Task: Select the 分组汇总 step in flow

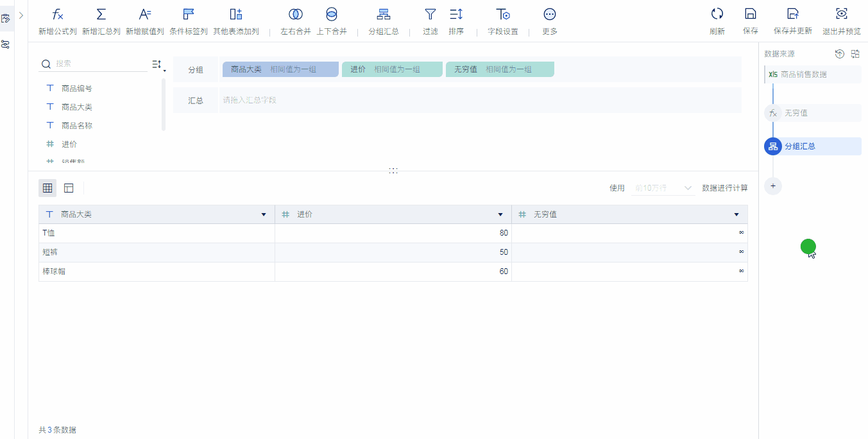Action: (813, 146)
